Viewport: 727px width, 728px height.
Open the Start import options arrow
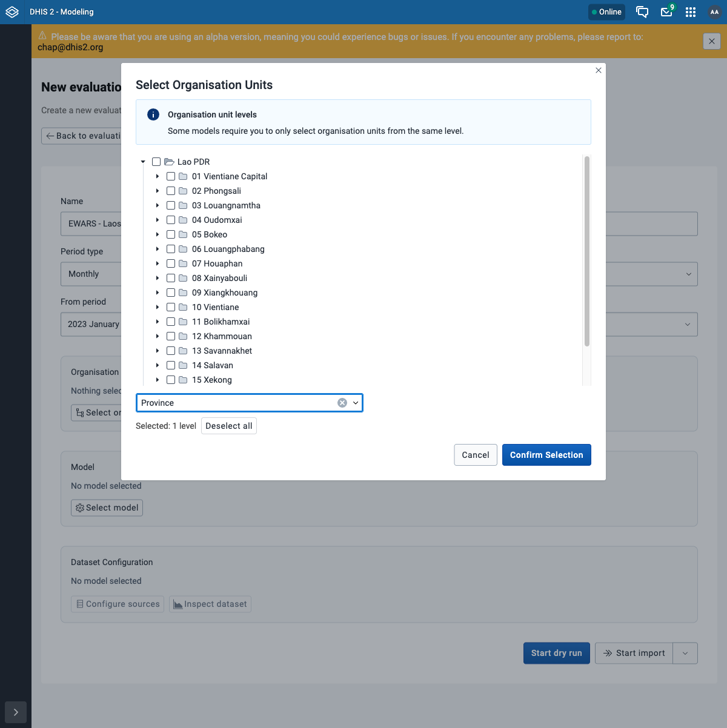point(685,653)
